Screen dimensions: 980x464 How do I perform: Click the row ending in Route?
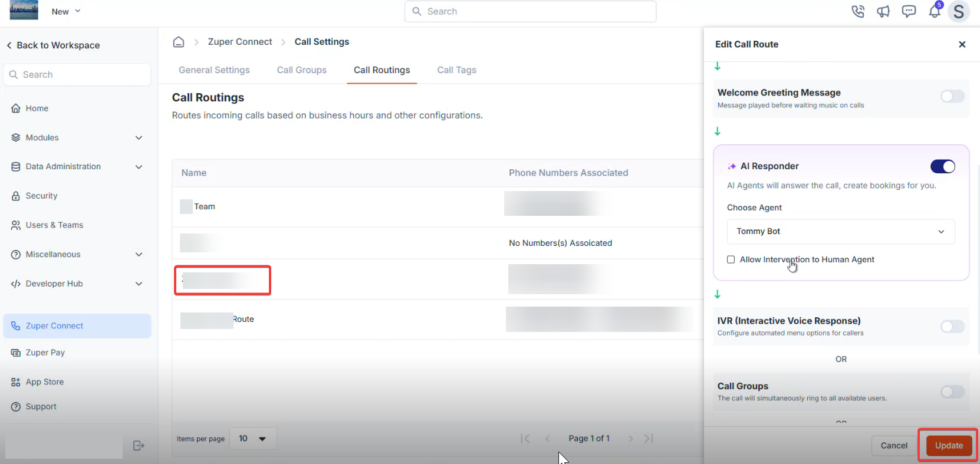pos(438,320)
